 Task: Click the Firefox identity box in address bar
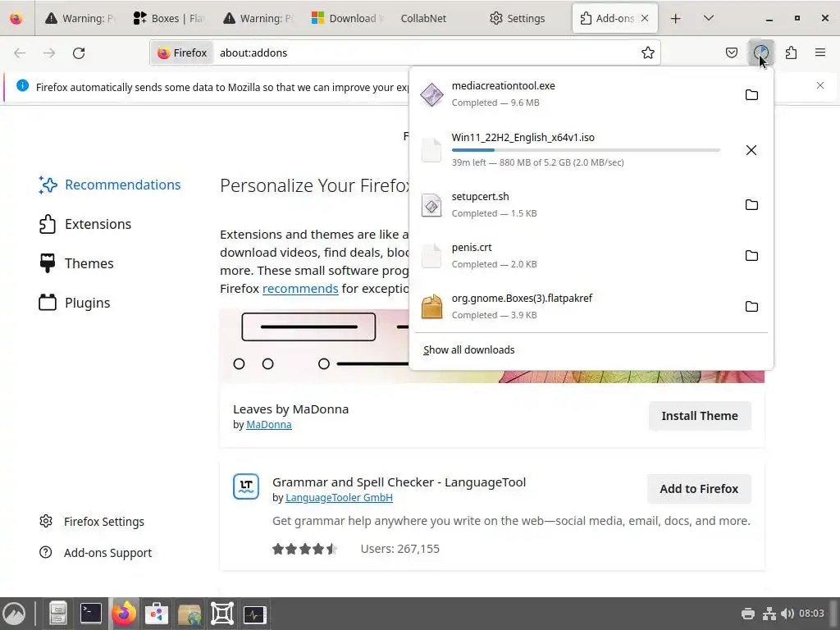(182, 52)
